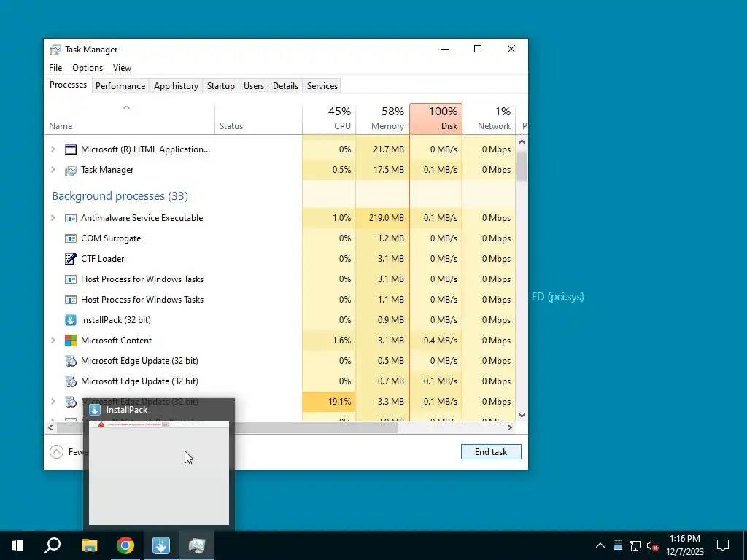Expand Antimalware Service Executable row

coord(53,218)
